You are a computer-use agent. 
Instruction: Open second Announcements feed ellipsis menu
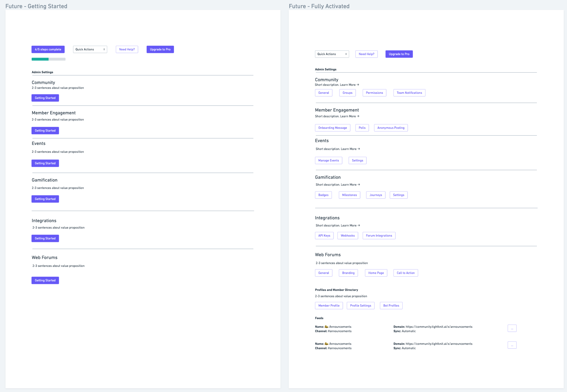coord(512,345)
